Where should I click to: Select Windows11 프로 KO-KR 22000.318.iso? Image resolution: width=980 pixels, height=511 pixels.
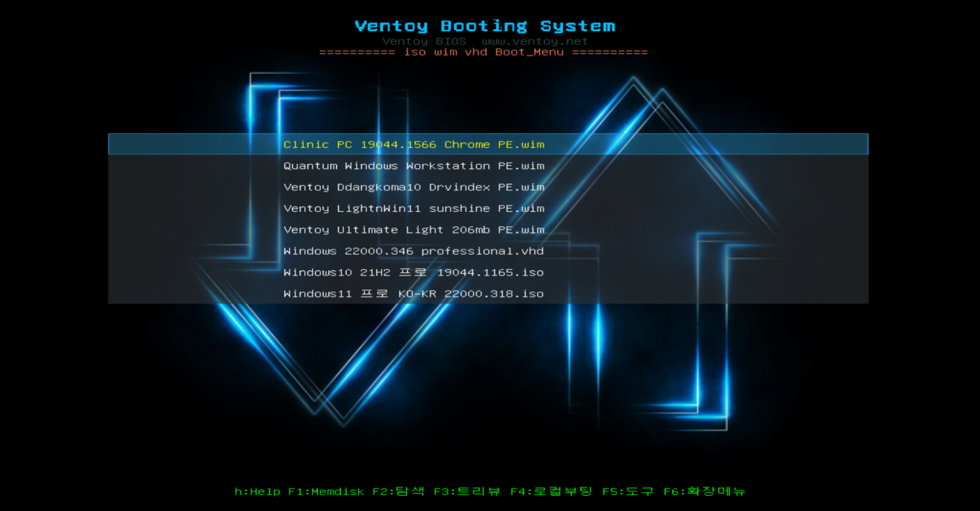(488, 294)
